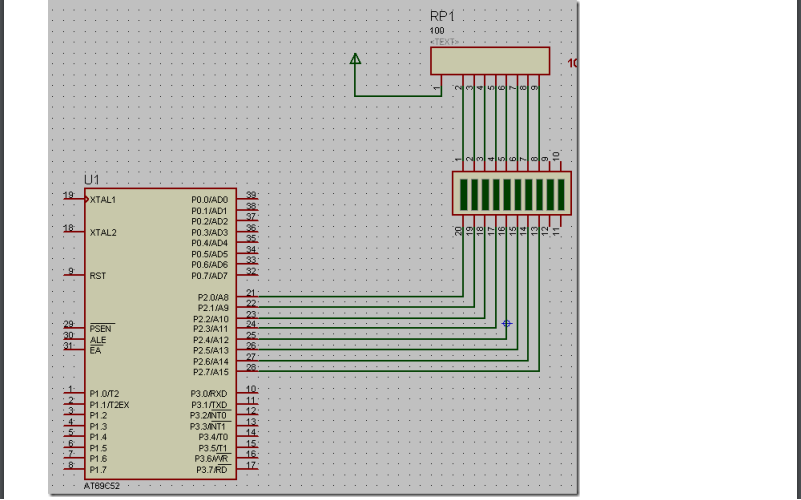Viewport: 801px width, 500px height.
Task: Click the RP1 resistor pack component
Action: [490, 60]
